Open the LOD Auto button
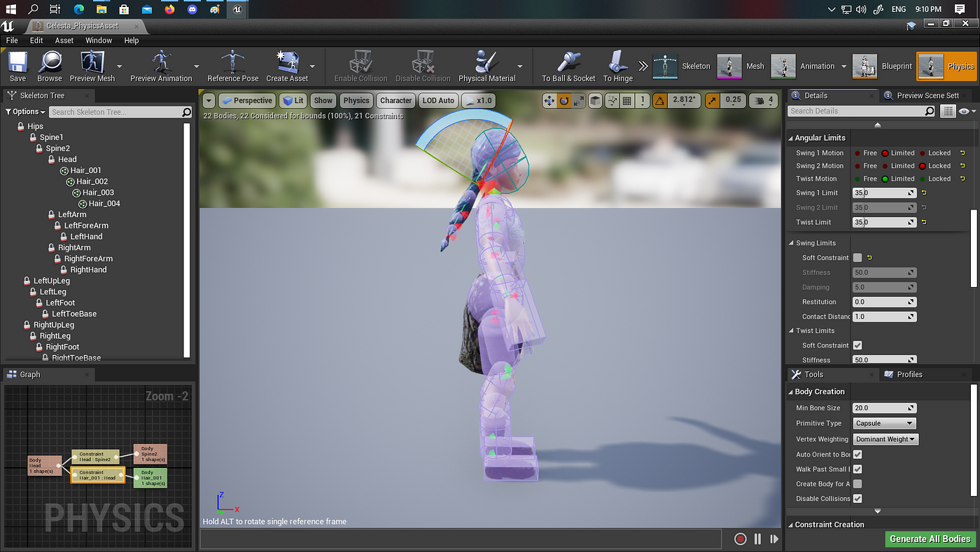The width and height of the screenshot is (980, 552). coord(438,101)
